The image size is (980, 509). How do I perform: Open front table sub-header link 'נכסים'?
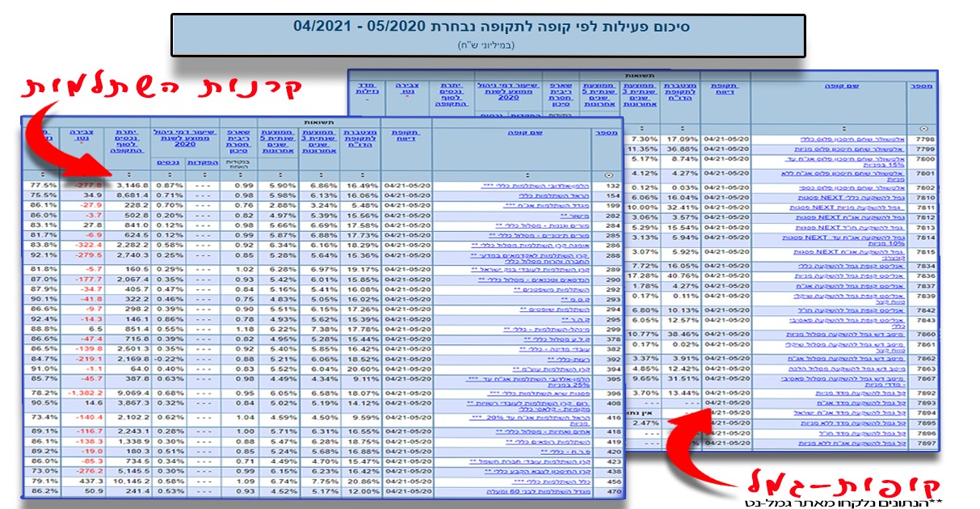pyautogui.click(x=170, y=162)
